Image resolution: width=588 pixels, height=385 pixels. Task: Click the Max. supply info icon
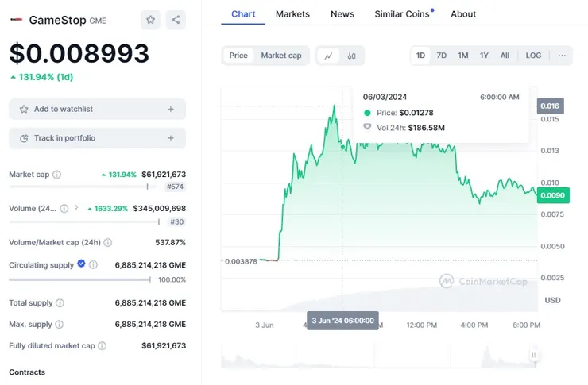point(59,324)
